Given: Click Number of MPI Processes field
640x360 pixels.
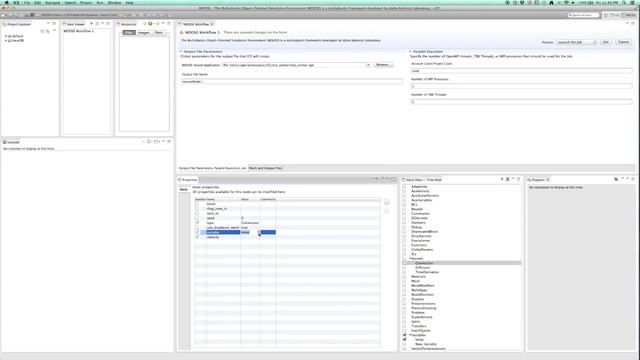Looking at the screenshot, I should (521, 86).
